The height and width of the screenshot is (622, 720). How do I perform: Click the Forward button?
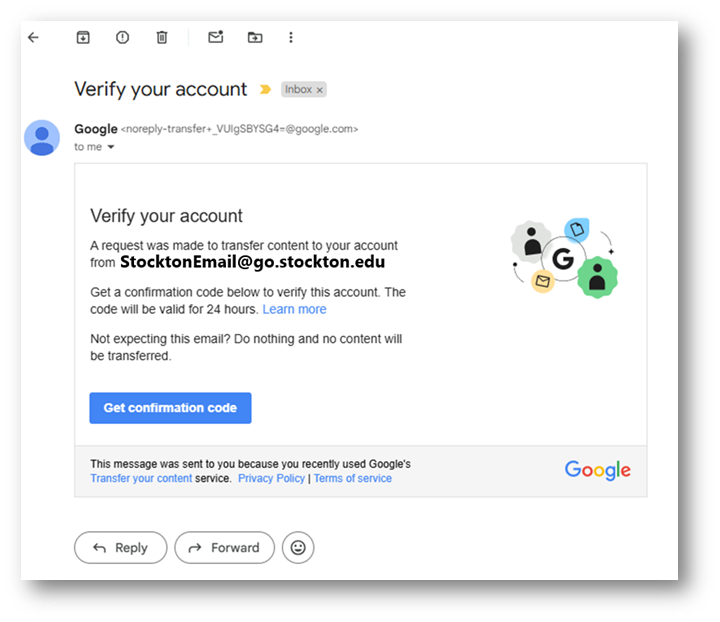pyautogui.click(x=225, y=548)
